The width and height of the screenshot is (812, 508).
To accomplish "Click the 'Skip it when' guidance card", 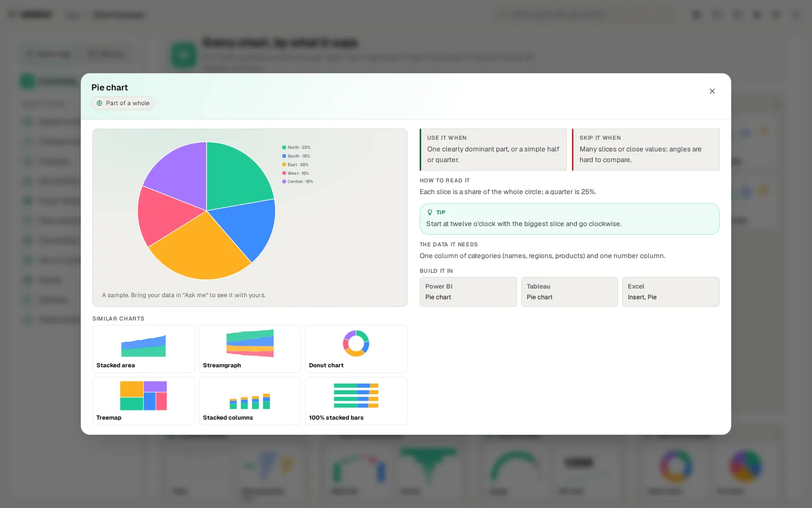I will pyautogui.click(x=646, y=149).
